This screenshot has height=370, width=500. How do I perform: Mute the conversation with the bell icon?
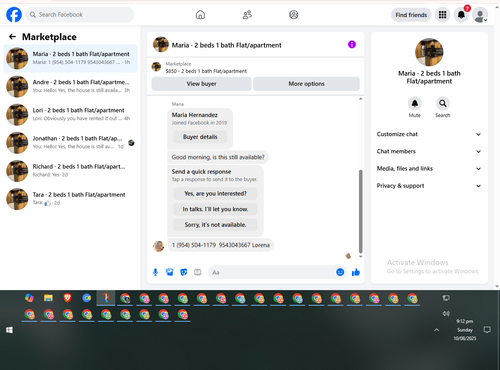(415, 103)
